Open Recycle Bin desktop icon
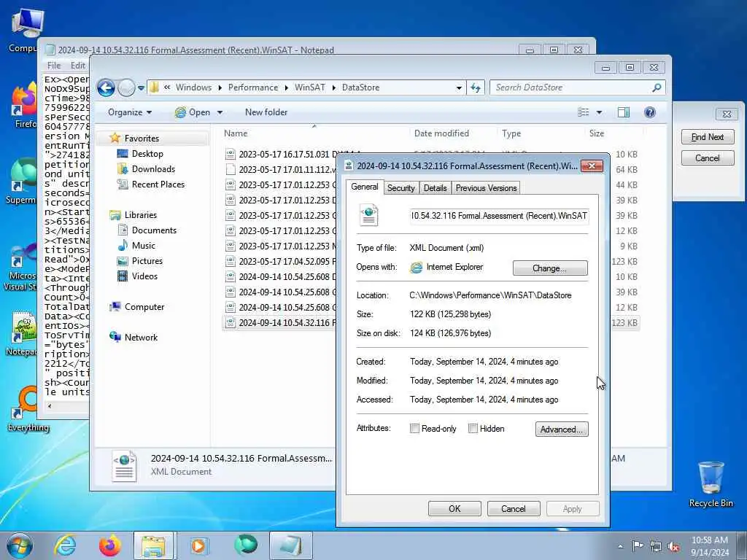 click(711, 485)
